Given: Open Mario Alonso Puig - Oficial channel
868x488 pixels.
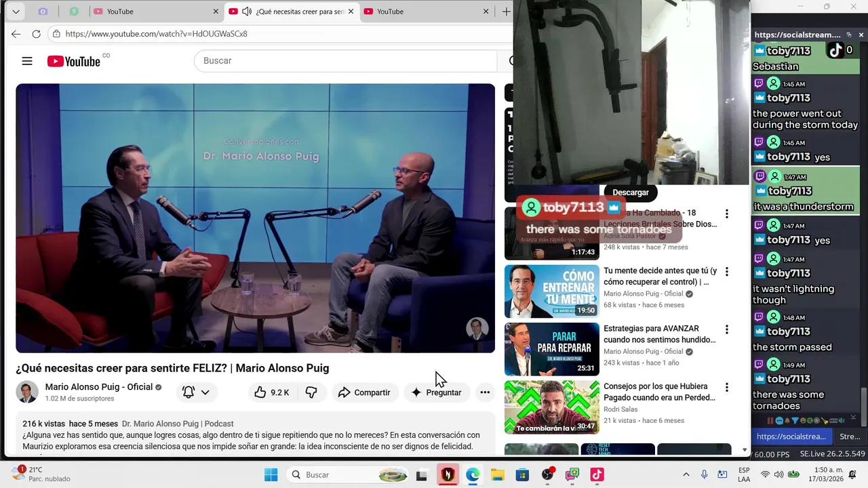Looking at the screenshot, I should click(x=99, y=387).
